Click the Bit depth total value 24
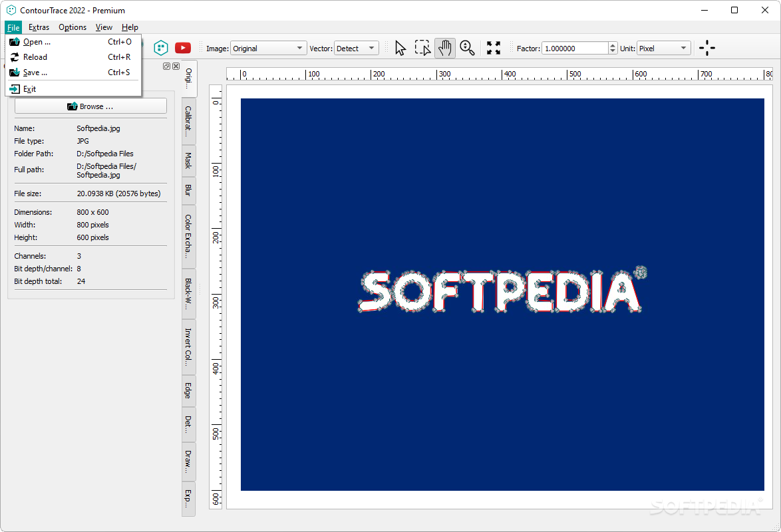This screenshot has width=781, height=532. (80, 281)
